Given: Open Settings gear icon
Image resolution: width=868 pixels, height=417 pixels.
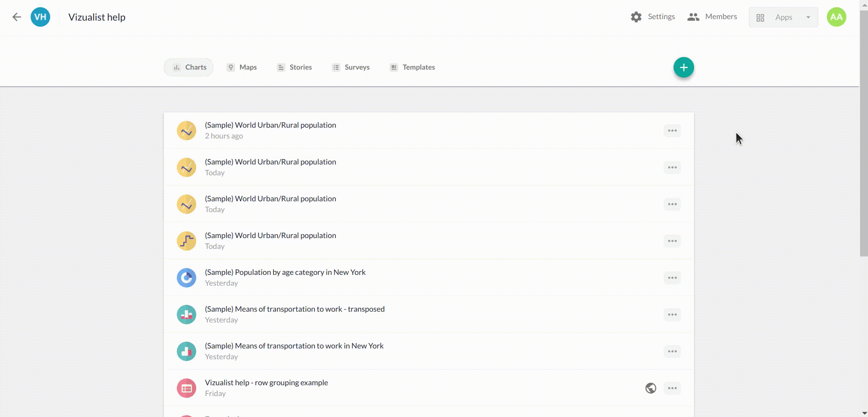Looking at the screenshot, I should (x=636, y=17).
